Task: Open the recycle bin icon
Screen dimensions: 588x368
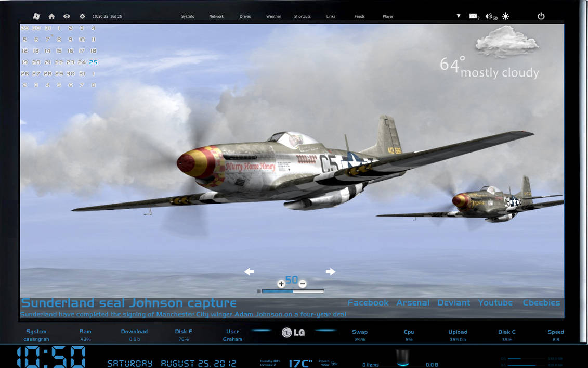Action: pyautogui.click(x=402, y=358)
